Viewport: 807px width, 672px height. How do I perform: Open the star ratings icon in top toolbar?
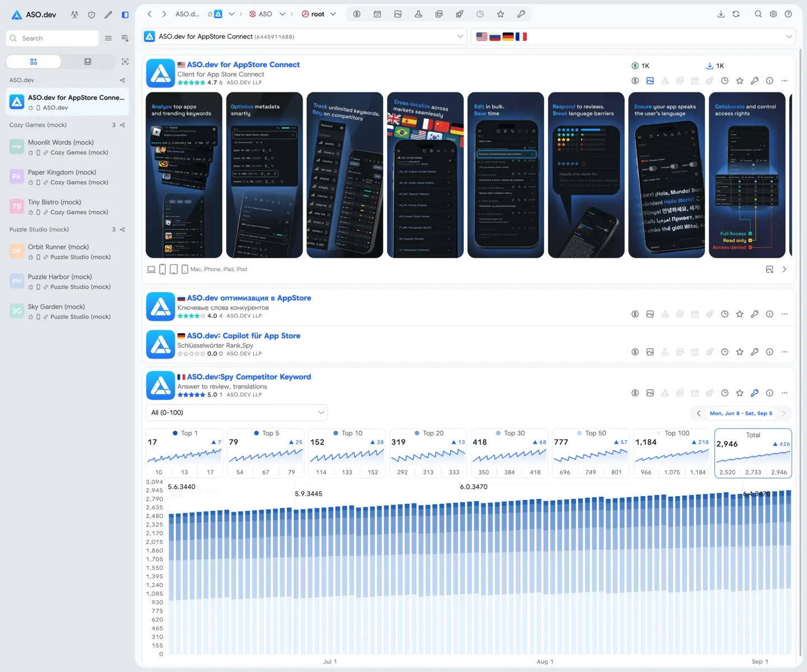point(500,14)
